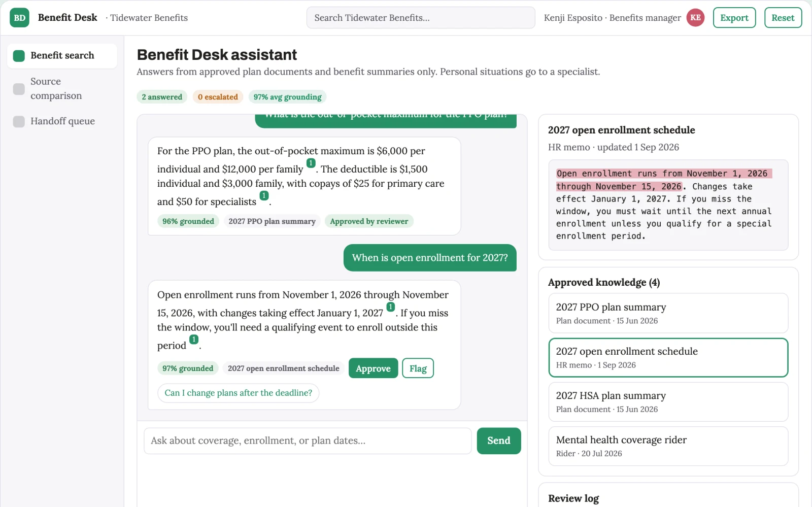
Task: Click the "96% grounded" badge
Action: (x=188, y=221)
